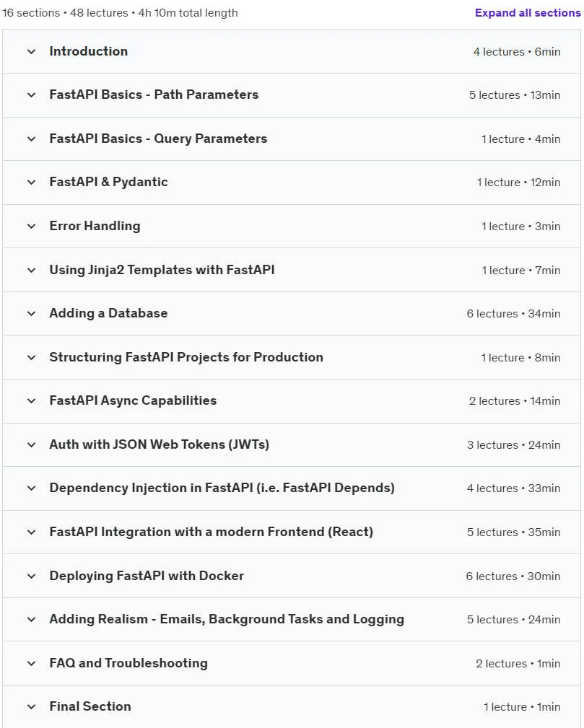Expand Adding a Database chevron icon
584x728 pixels.
(31, 314)
